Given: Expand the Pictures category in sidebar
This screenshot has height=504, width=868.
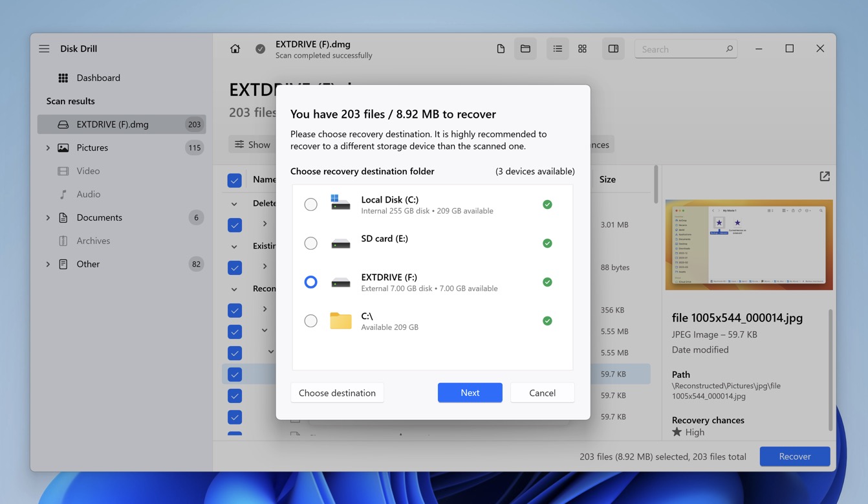Looking at the screenshot, I should point(47,148).
